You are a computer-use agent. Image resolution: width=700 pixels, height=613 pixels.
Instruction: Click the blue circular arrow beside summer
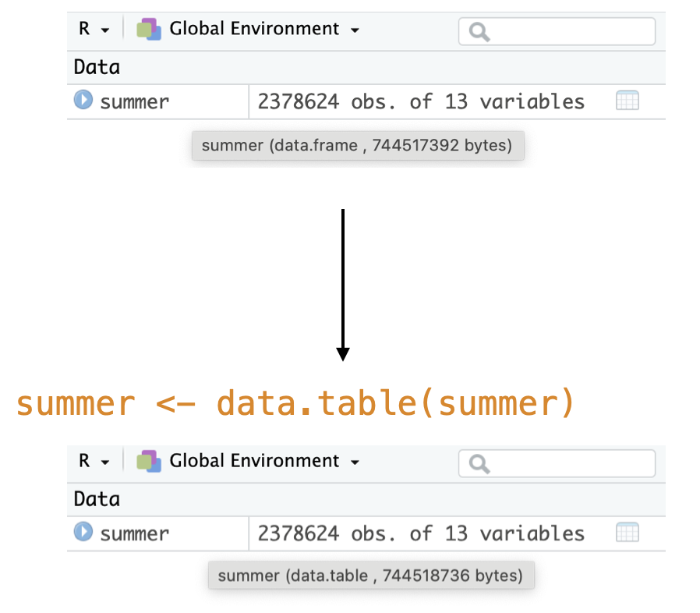pos(82,100)
